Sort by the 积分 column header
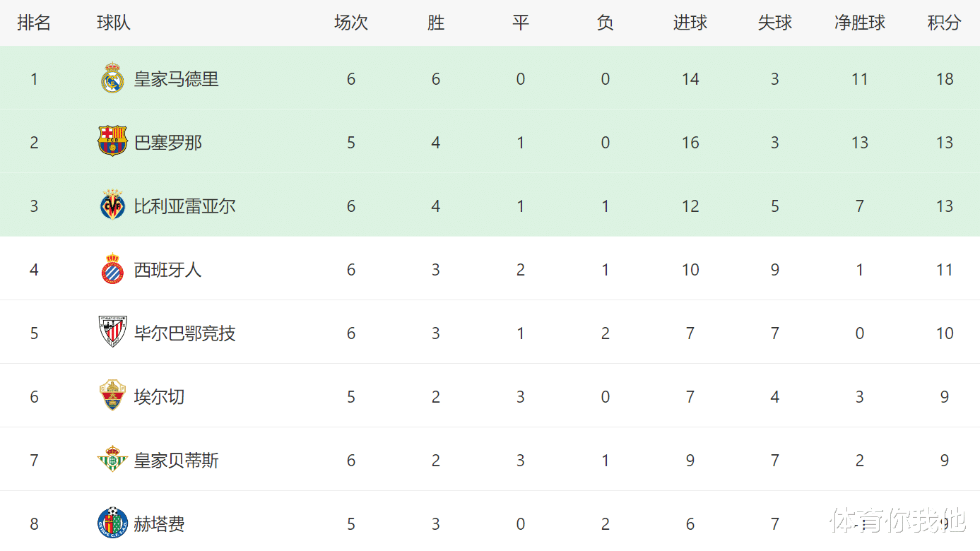 pyautogui.click(x=945, y=23)
